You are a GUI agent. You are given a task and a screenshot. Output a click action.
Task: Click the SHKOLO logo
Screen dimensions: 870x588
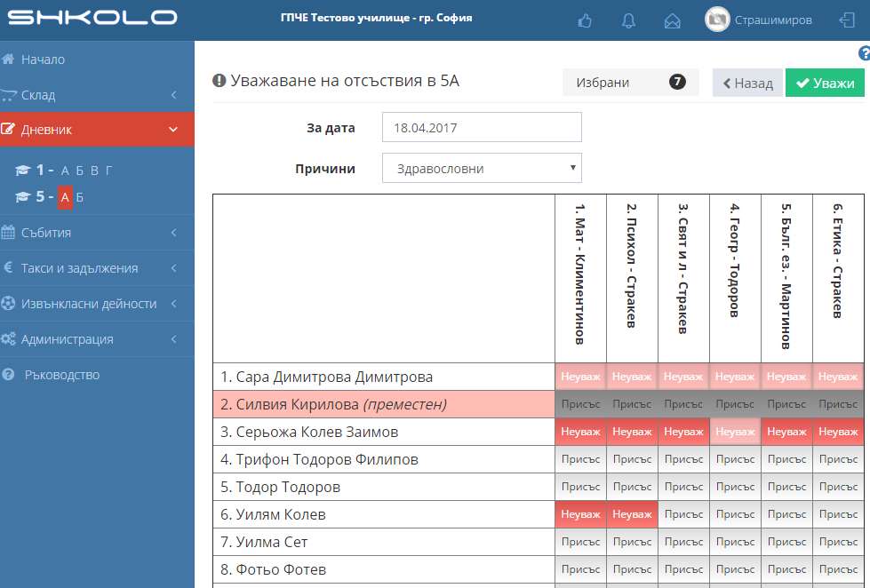(92, 18)
